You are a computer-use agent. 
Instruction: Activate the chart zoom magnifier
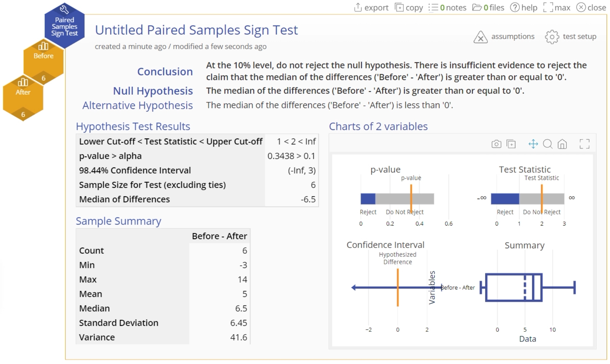click(548, 144)
